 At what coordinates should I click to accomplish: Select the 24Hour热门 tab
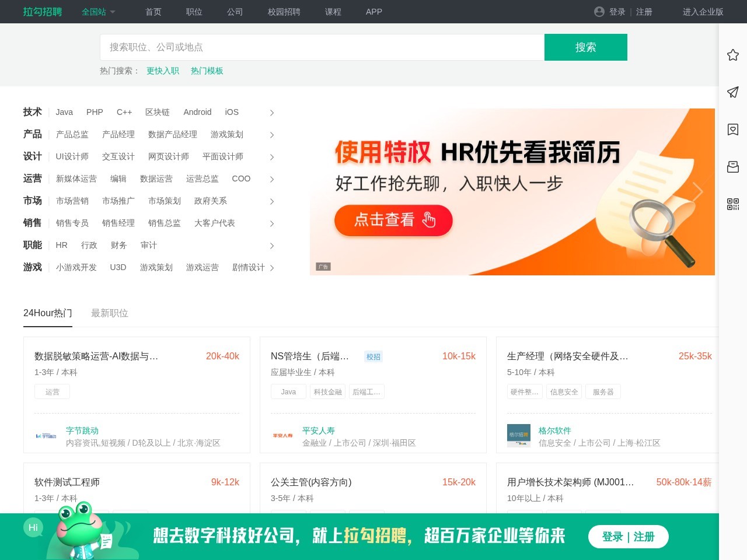[48, 313]
